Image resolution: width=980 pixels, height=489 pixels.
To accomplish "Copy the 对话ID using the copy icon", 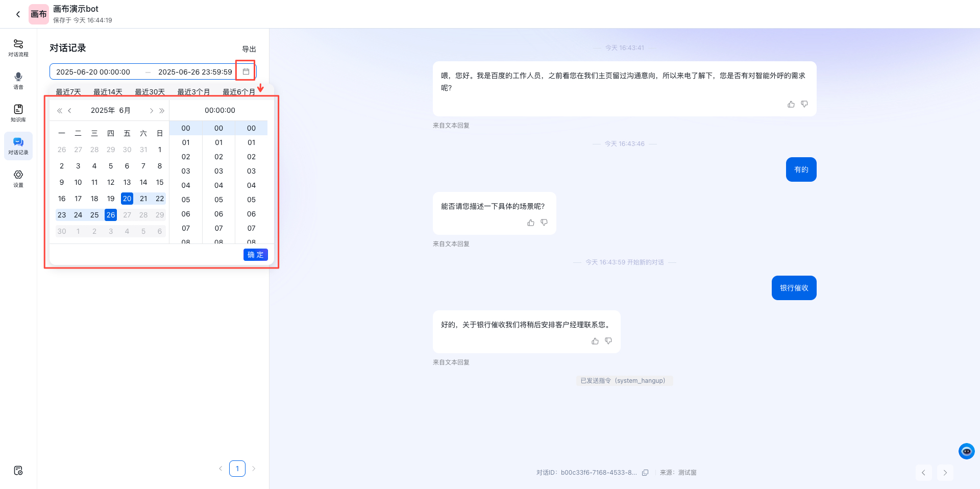I will (646, 473).
